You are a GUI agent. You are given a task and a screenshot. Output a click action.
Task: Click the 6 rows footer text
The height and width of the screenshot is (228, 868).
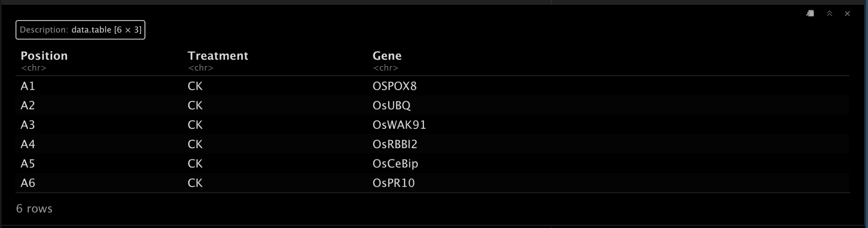(34, 208)
